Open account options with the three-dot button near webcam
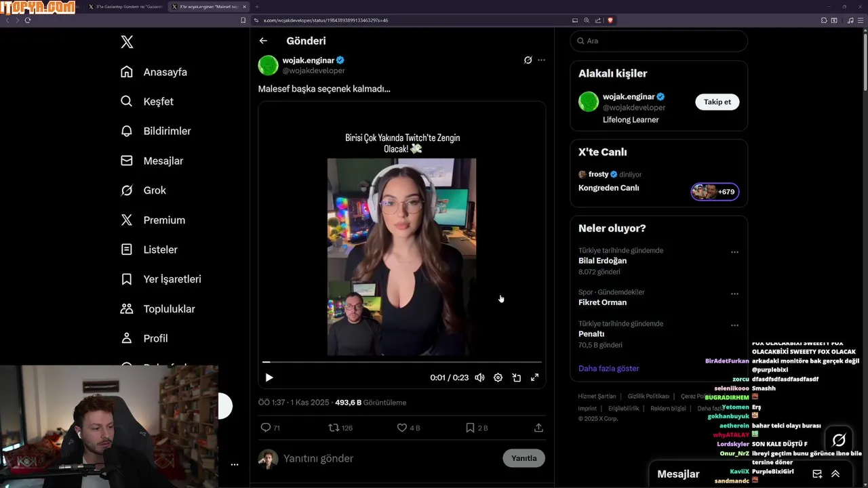The width and height of the screenshot is (868, 488). pos(234,465)
